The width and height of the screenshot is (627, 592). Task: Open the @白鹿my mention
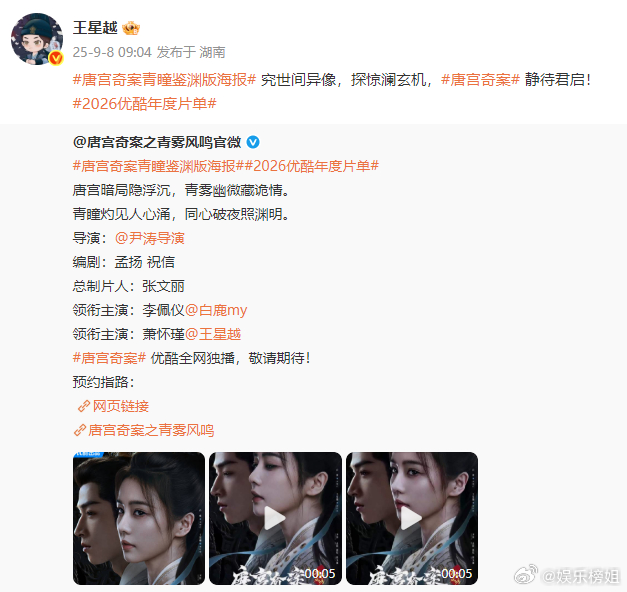tap(216, 310)
